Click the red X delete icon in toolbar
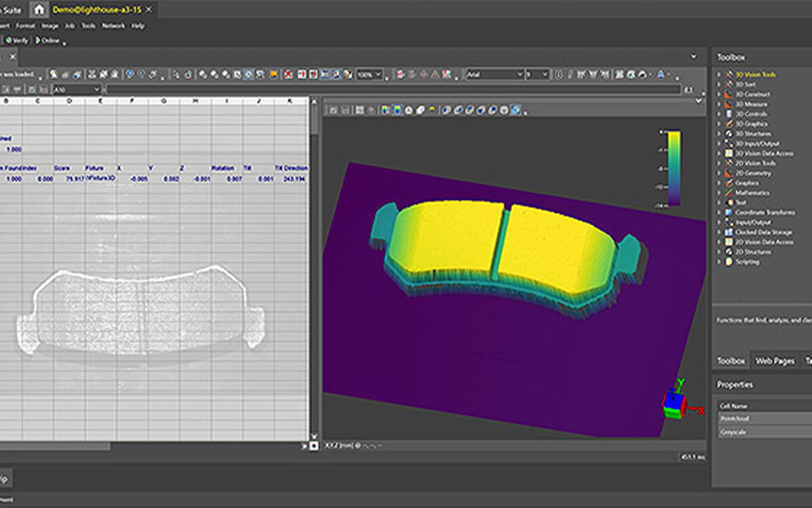Image resolution: width=812 pixels, height=508 pixels. point(289,74)
